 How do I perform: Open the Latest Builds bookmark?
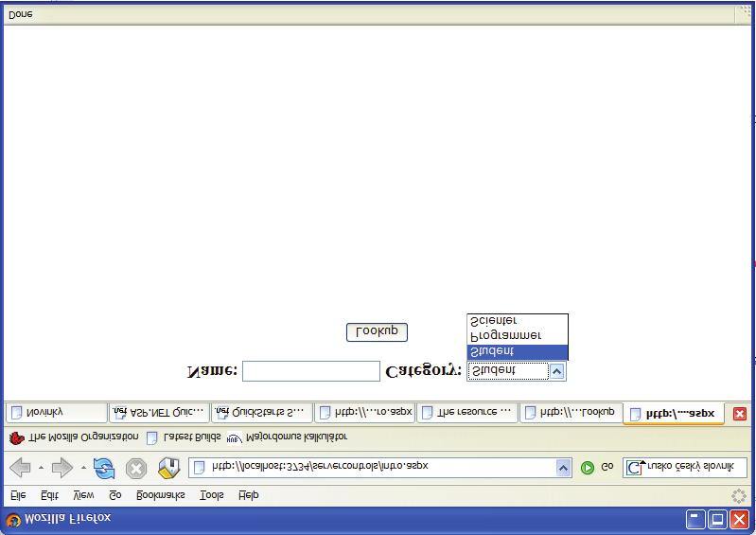pyautogui.click(x=184, y=437)
